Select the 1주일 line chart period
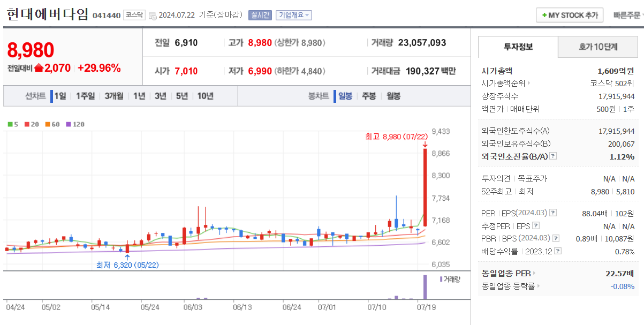Image resolution: width=644 pixels, height=325 pixels. [x=85, y=96]
